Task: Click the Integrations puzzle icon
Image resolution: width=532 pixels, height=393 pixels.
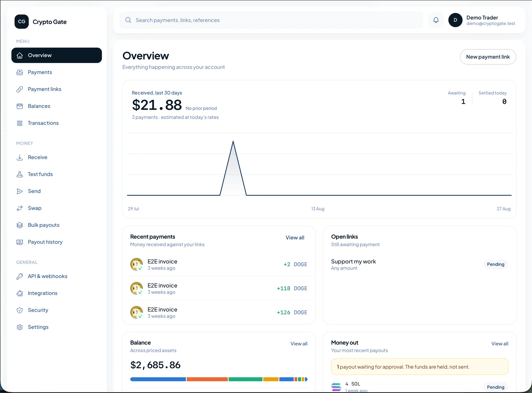Action: coord(20,293)
